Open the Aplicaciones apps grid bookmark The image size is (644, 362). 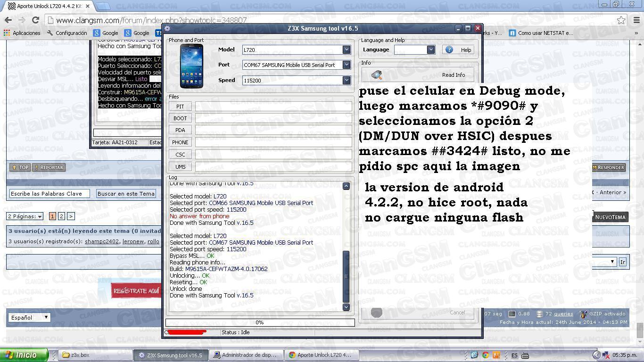tap(22, 33)
